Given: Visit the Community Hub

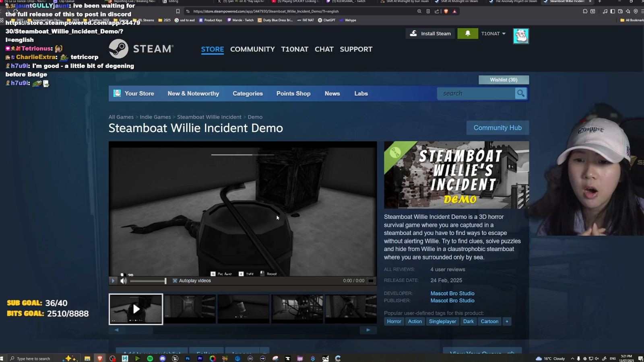Looking at the screenshot, I should click(x=497, y=128).
